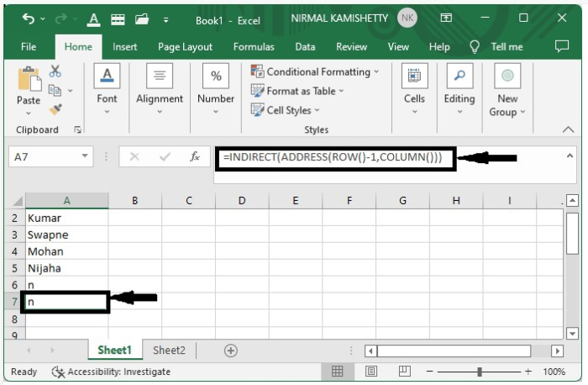Viewport: 588px width, 385px height.
Task: Click the Cancel X formula bar button
Action: click(134, 156)
